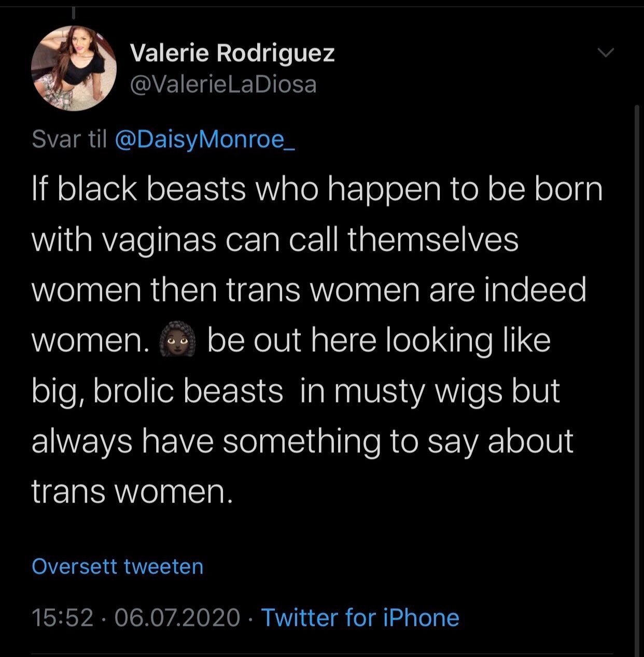Click the word 'iPhone' in the footer
Screen dimensions: 644x657
(421, 618)
